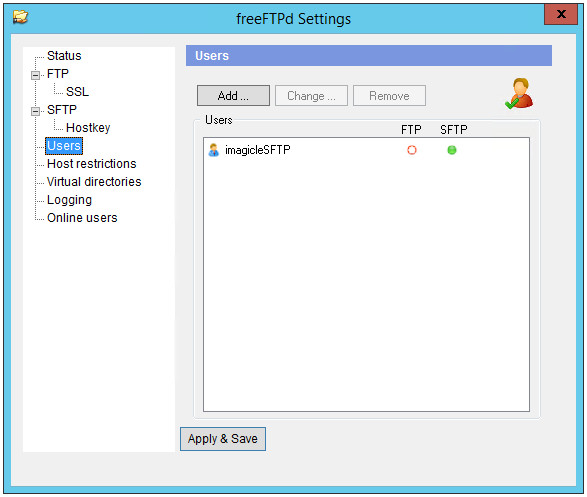Click Apply & Save

pos(223,439)
